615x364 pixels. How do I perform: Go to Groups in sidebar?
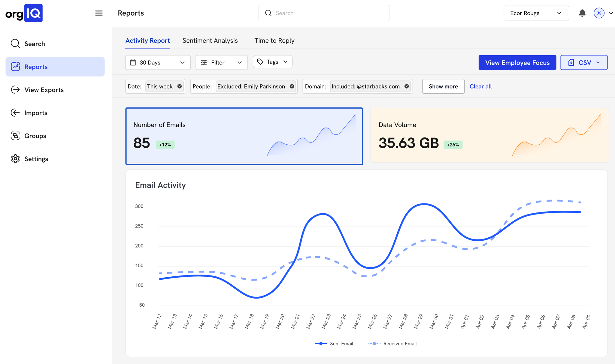(x=35, y=136)
